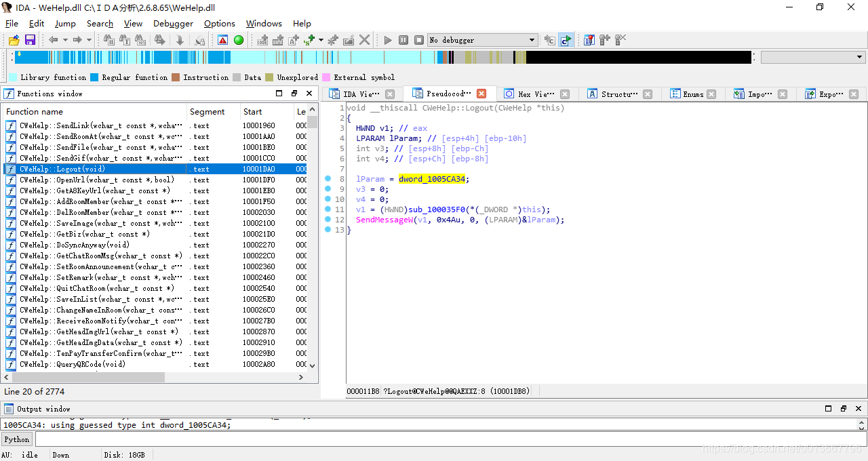Open the No debugger dropdown
This screenshot has width=868, height=461.
point(483,40)
